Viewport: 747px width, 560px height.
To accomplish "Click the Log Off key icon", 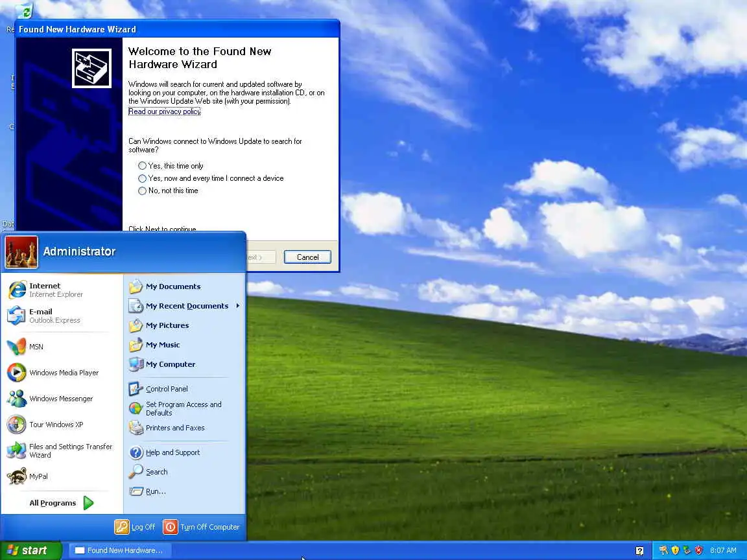I will (x=121, y=527).
